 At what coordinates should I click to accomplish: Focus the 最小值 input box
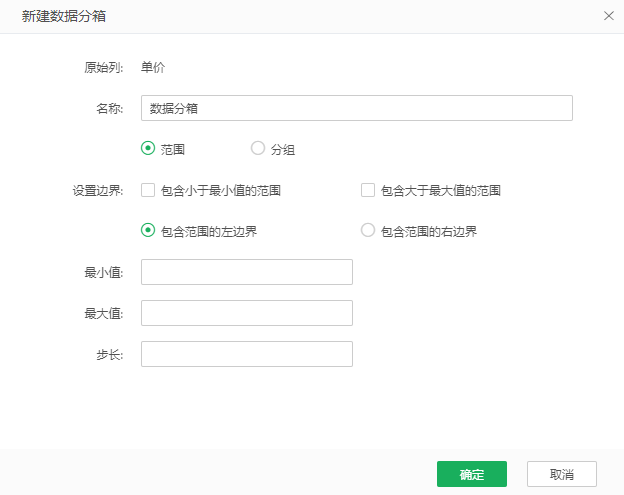tap(246, 272)
